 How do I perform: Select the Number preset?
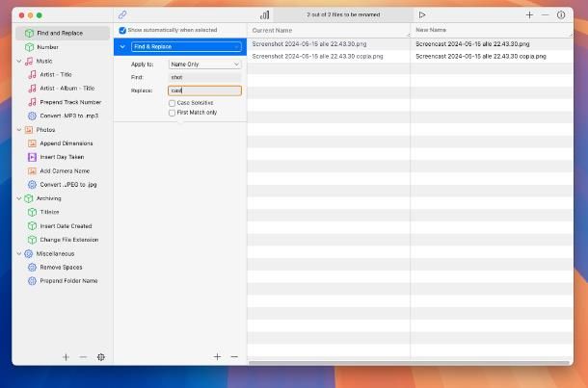pos(63,47)
